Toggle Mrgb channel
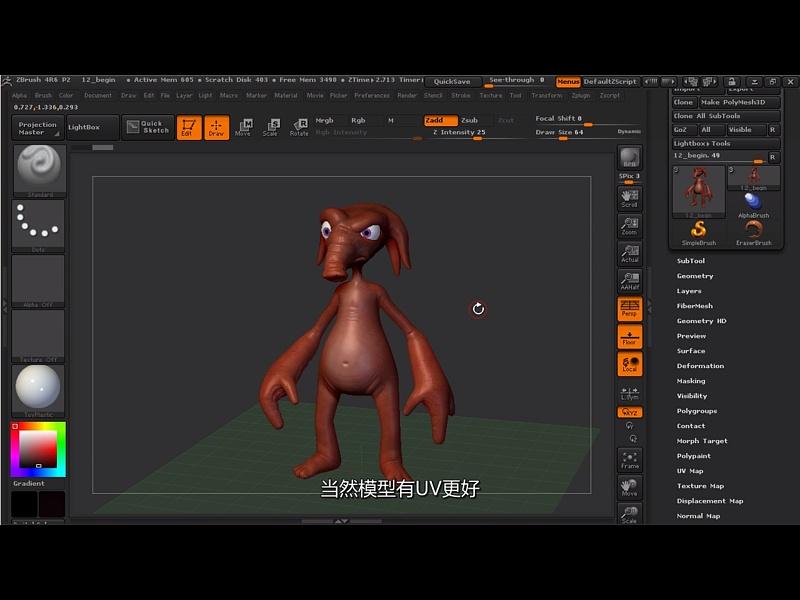The image size is (800, 600). click(324, 120)
